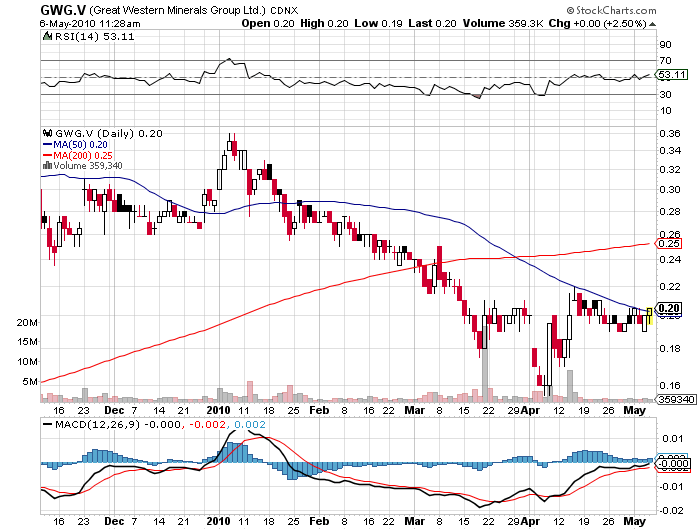Click the Volume 359.3K header value

503,24
